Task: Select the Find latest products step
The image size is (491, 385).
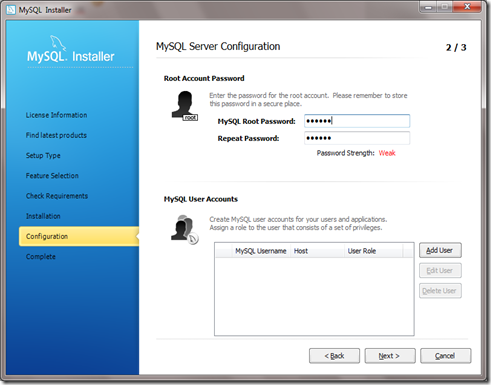Action: point(56,135)
